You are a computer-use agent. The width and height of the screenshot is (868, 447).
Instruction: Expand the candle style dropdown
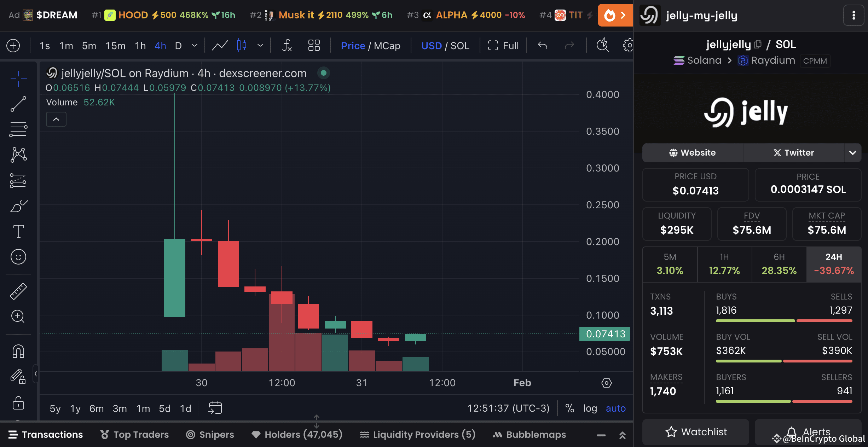pos(260,45)
